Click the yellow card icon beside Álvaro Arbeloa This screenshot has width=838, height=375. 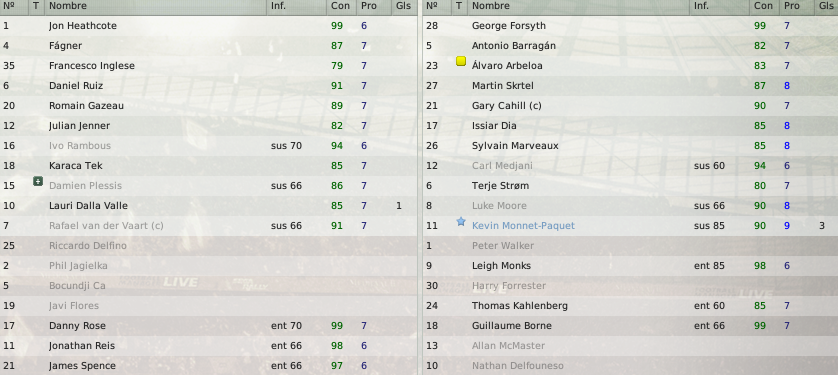pyautogui.click(x=461, y=61)
